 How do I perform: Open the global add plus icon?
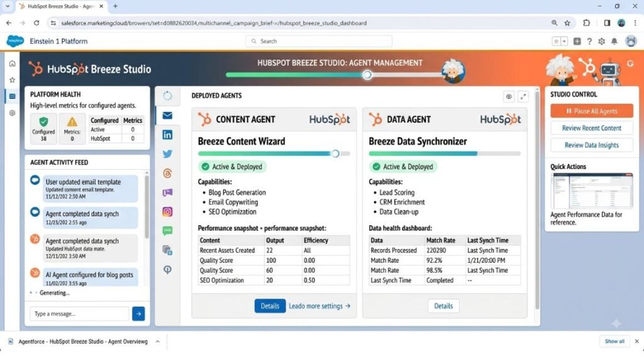577,41
